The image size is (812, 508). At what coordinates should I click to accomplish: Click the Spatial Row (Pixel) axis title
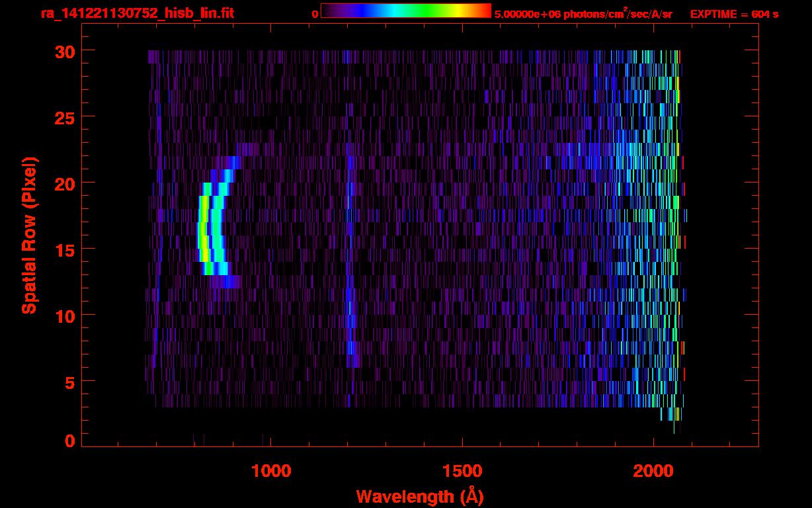coord(29,235)
